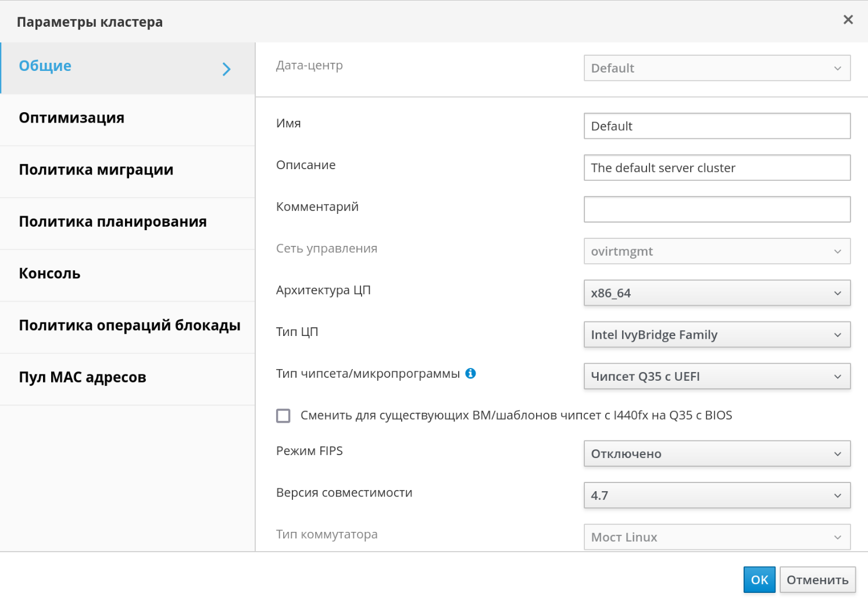Screen dimensions: 868x608
Task: Open the Архитектура ЦП dropdown
Action: [x=716, y=293]
